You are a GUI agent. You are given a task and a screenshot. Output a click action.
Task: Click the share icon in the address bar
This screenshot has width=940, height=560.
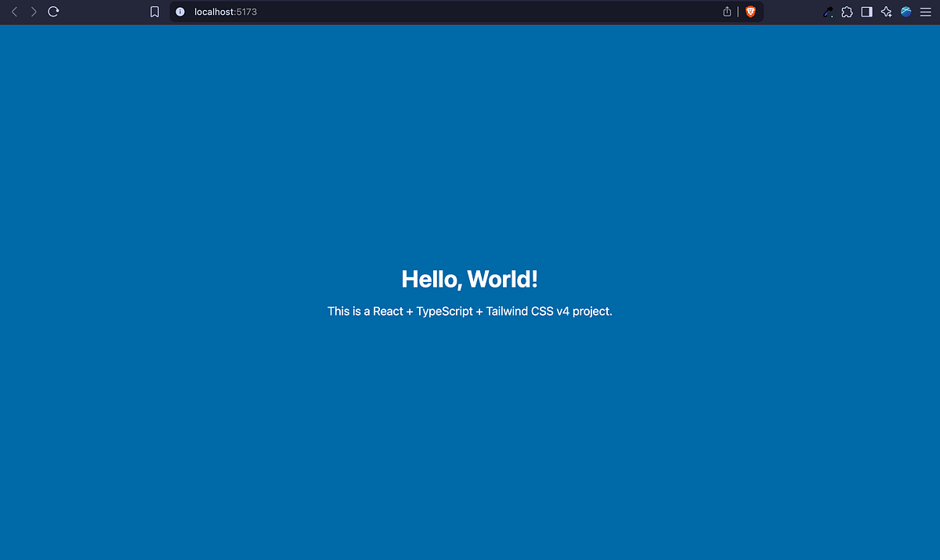tap(726, 12)
